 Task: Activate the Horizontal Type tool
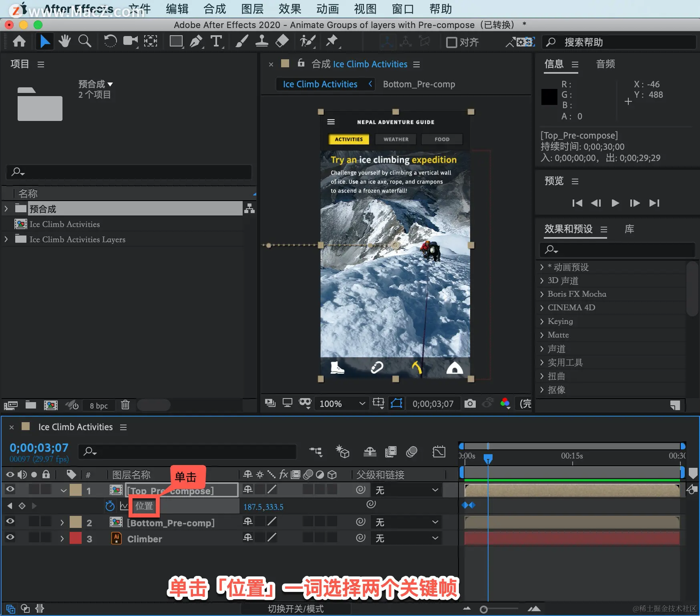click(216, 41)
